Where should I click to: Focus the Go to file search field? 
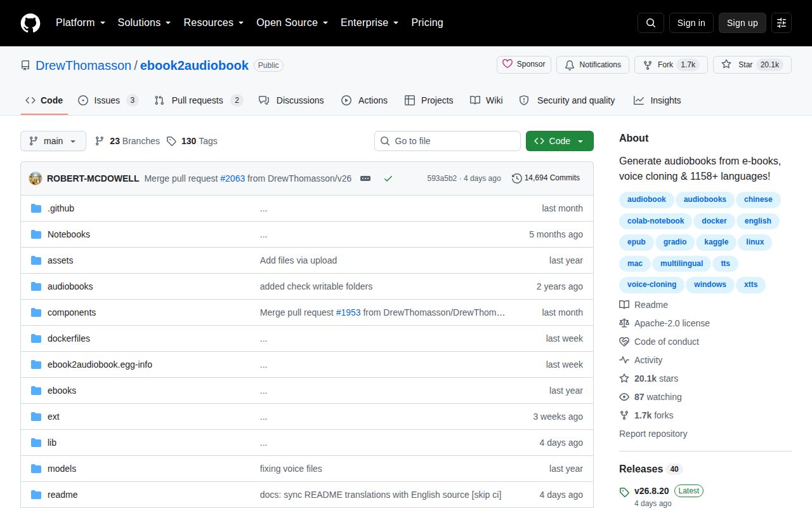(447, 141)
